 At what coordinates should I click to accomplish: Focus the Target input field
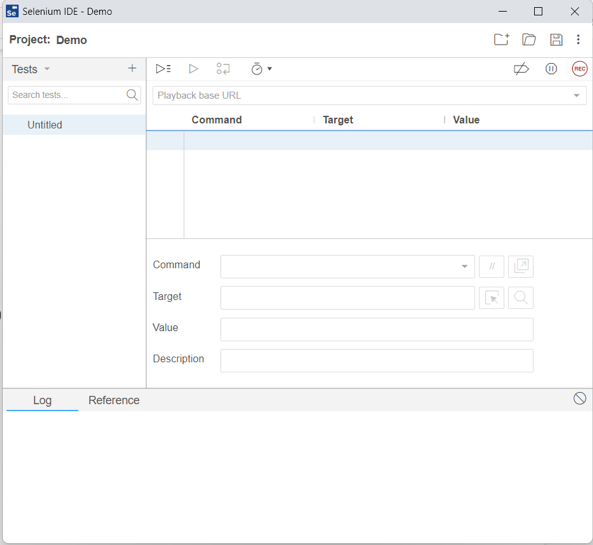click(x=347, y=298)
